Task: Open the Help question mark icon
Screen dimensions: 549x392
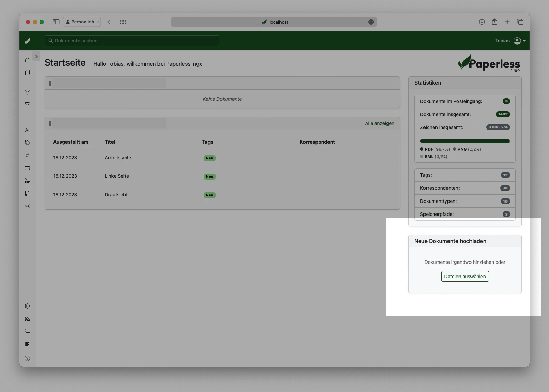Action: pos(27,358)
